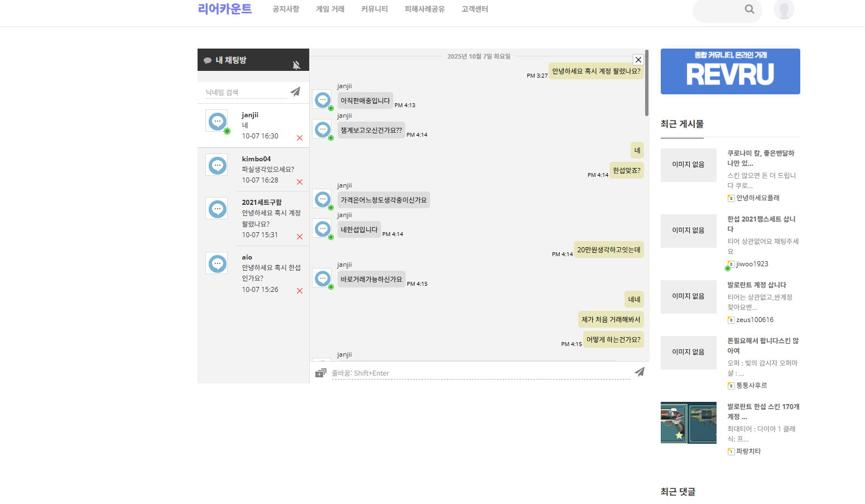This screenshot has height=504, width=865.
Task: Remove the kimbo04 conversation using red X
Action: point(300,182)
